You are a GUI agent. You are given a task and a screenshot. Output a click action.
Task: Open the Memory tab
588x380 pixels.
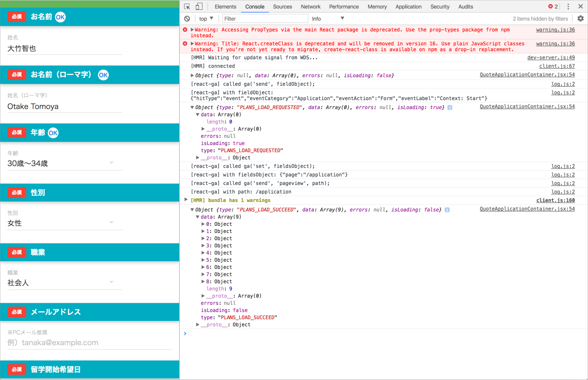coord(377,6)
